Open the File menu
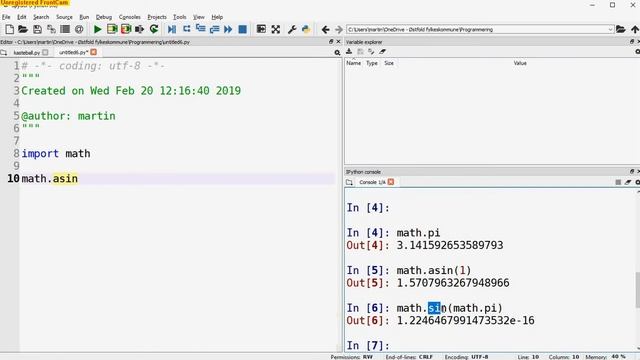This screenshot has height=360, width=640. 6,17
